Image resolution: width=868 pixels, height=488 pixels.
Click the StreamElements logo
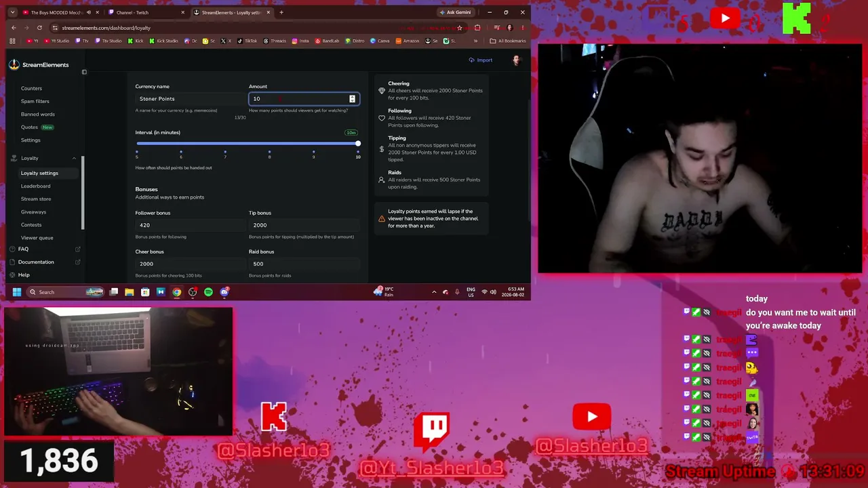(39, 64)
